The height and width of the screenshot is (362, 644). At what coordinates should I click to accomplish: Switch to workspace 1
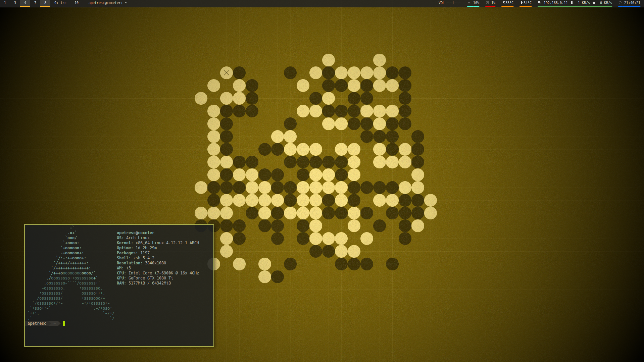[x=5, y=3]
